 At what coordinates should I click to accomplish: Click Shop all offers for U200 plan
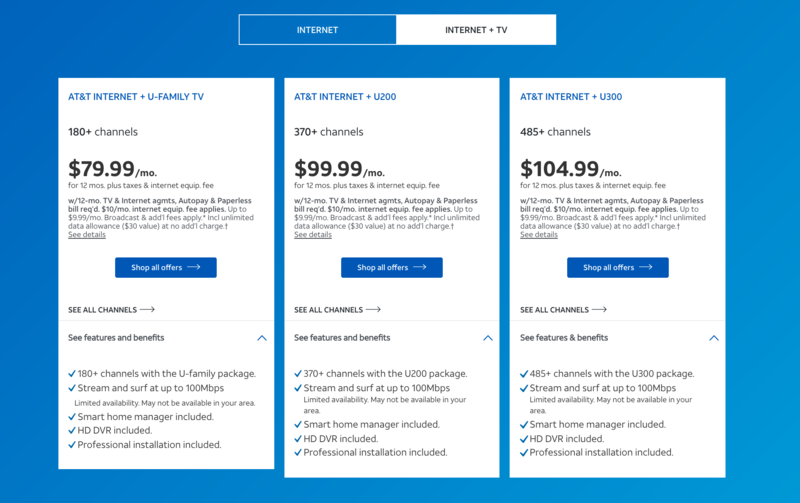pyautogui.click(x=392, y=268)
